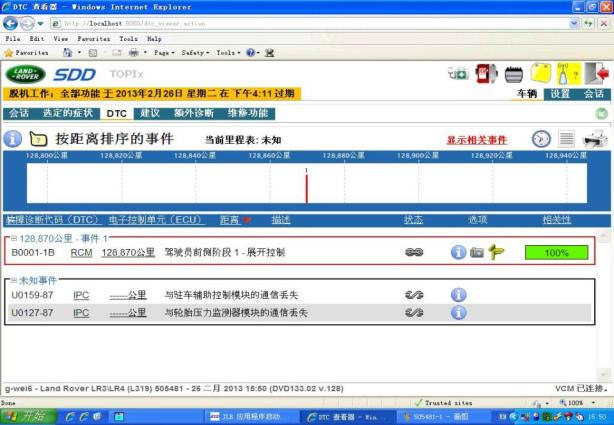
Task: Sort by 距离 column header
Action: click(x=229, y=220)
